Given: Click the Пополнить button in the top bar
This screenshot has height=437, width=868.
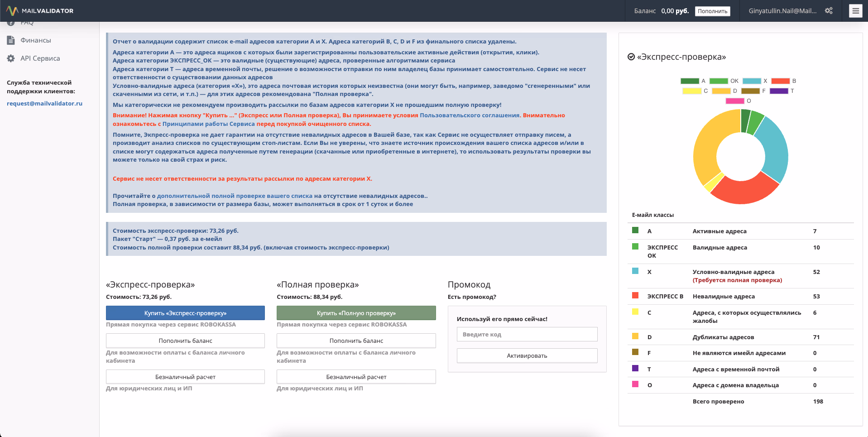Looking at the screenshot, I should point(712,11).
